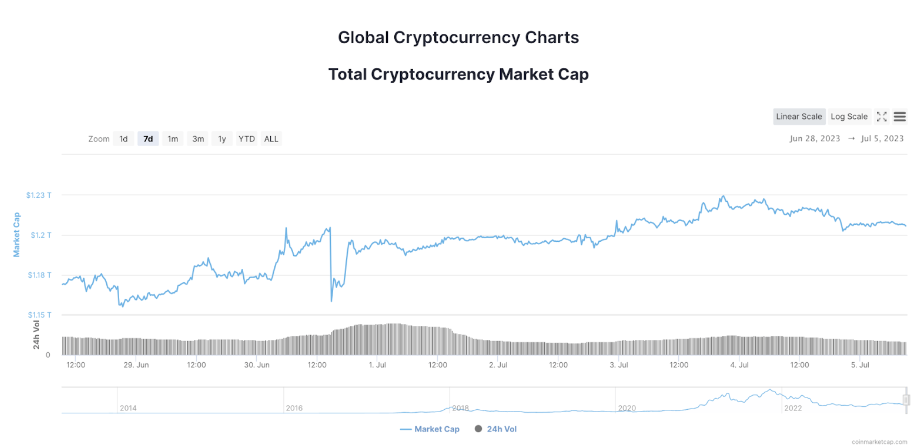Set zoom to 1y

222,139
